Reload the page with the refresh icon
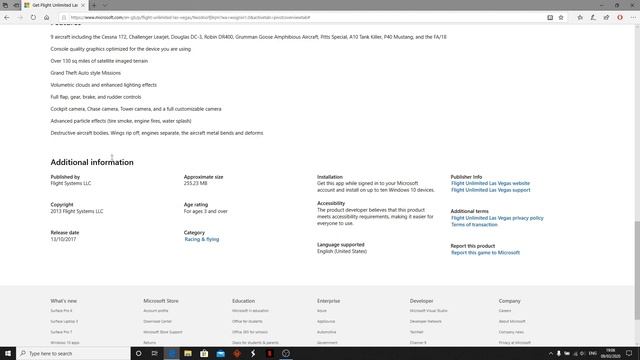 coord(33,18)
